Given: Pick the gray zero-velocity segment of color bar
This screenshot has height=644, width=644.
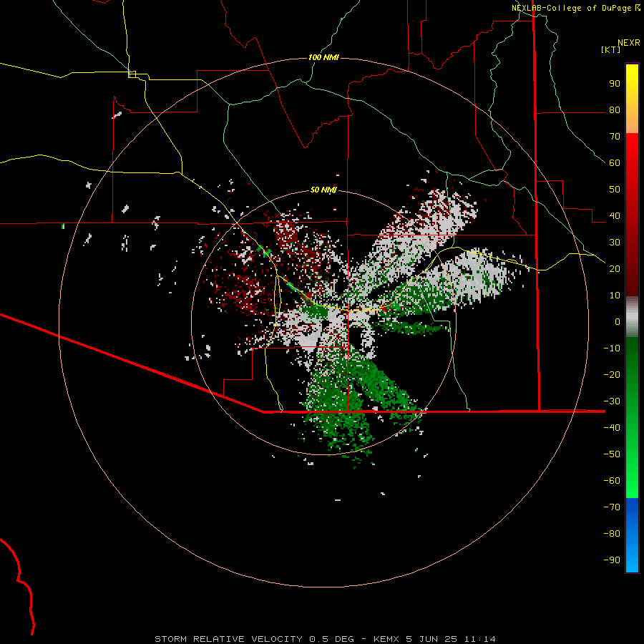Looking at the screenshot, I should (632, 316).
